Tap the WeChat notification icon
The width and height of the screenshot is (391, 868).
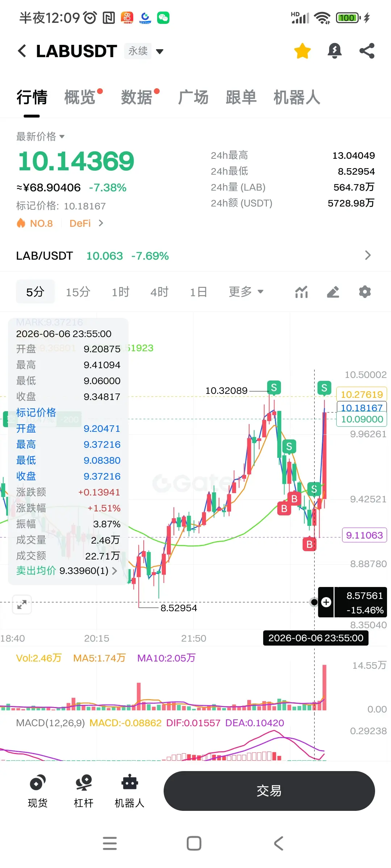point(163,17)
